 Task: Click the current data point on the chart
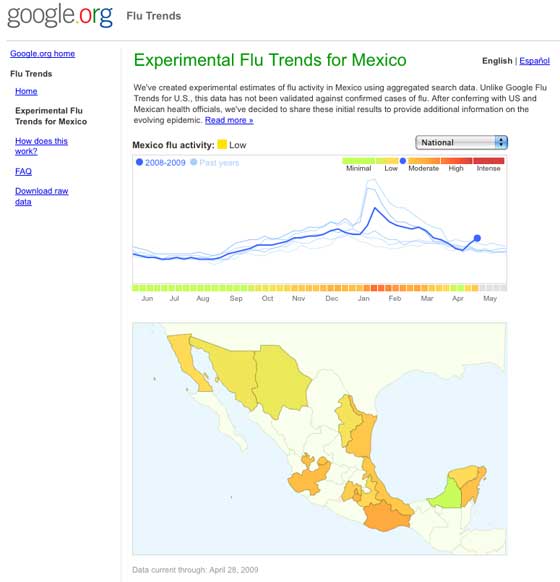click(477, 238)
